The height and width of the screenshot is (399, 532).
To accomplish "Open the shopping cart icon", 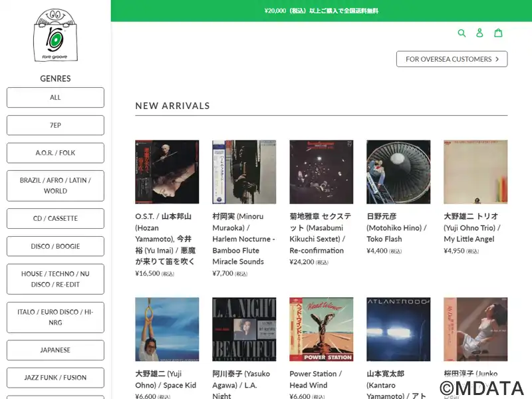I will (498, 33).
